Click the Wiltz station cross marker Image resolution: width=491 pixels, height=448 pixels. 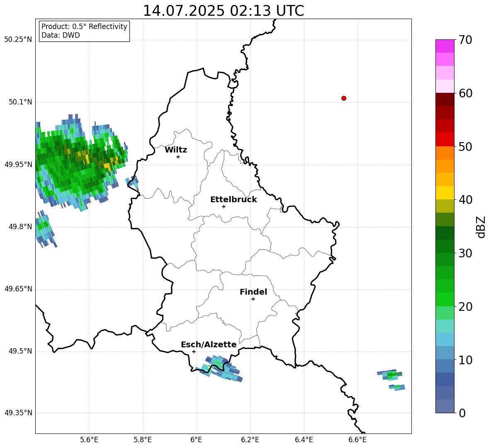[178, 157]
